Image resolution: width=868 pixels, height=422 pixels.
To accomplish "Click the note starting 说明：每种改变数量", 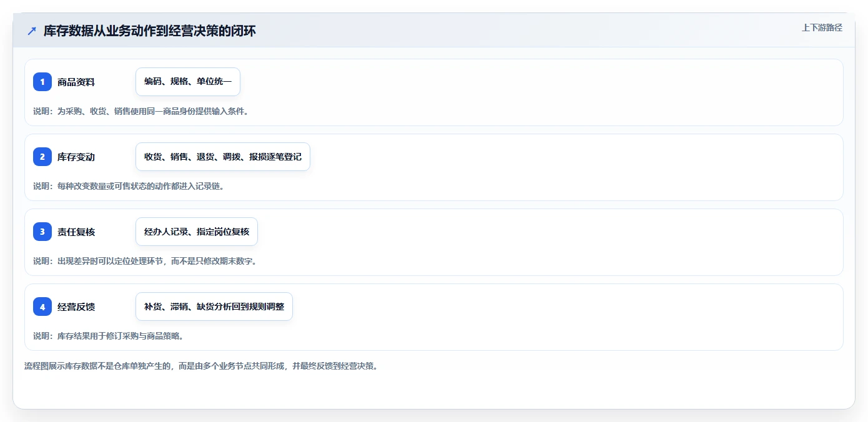I will 129,186.
